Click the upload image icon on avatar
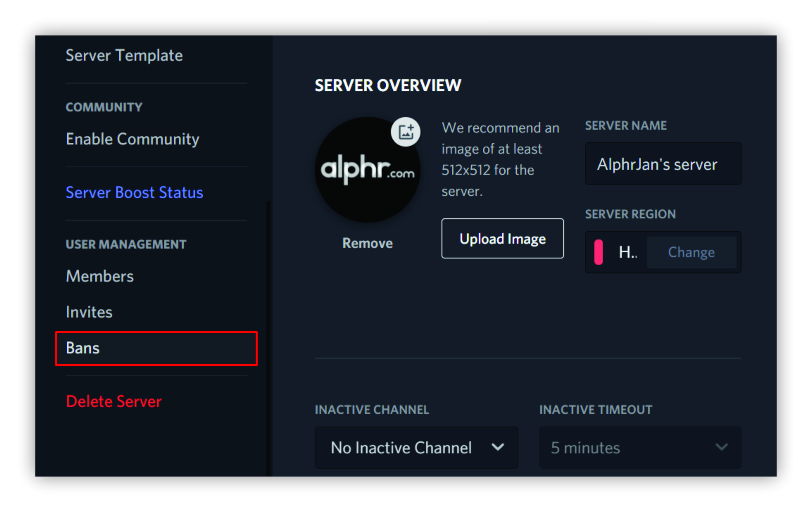812x512 pixels. [x=405, y=132]
